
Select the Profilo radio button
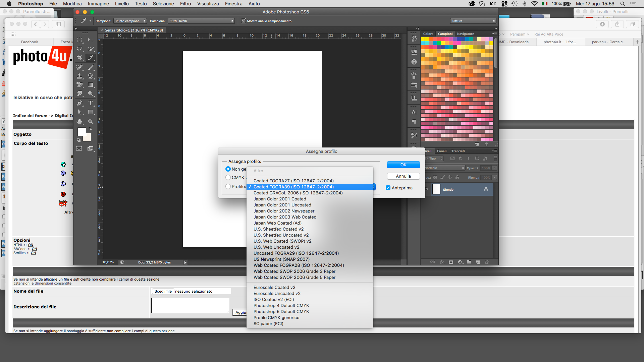(x=228, y=187)
